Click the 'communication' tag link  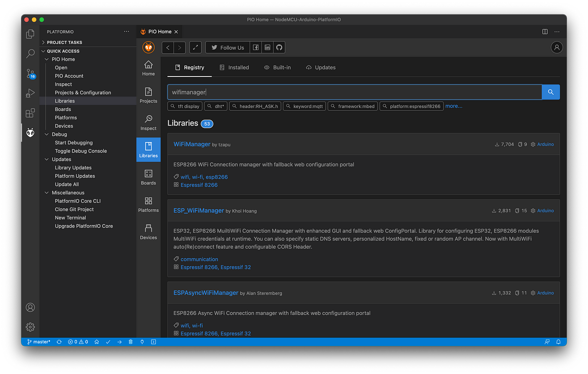click(x=199, y=259)
